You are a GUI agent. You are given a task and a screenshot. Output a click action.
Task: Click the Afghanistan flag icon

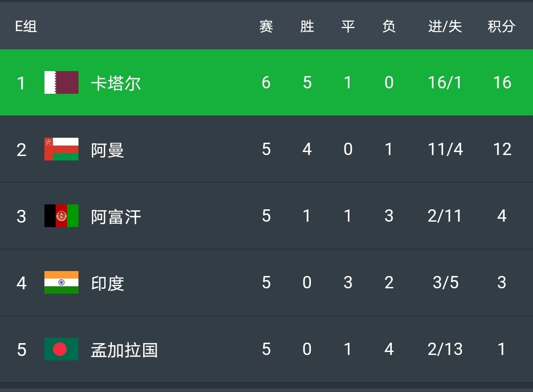61,216
